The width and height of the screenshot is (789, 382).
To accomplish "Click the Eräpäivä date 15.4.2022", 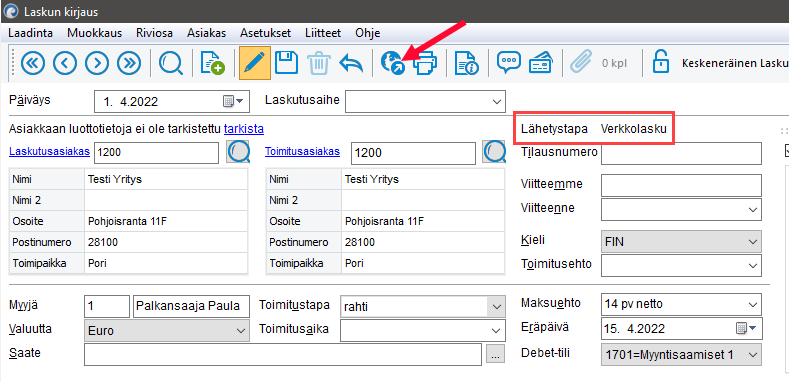I will [x=634, y=329].
